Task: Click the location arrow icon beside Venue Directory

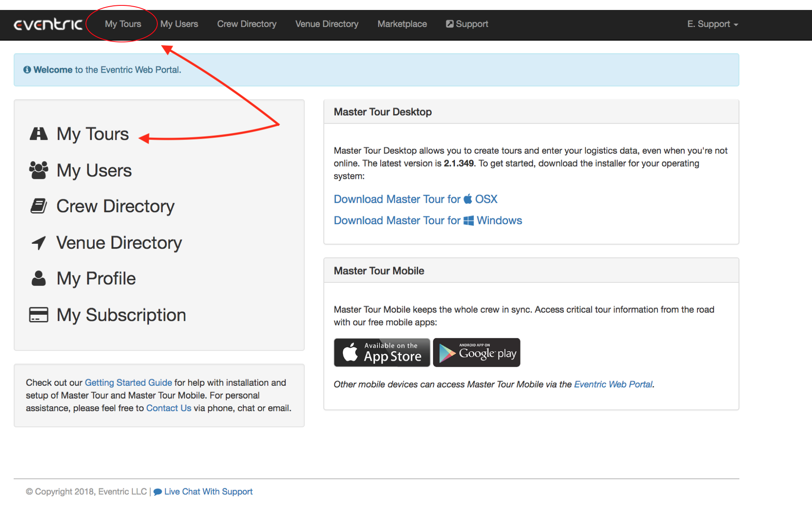Action: pyautogui.click(x=39, y=243)
